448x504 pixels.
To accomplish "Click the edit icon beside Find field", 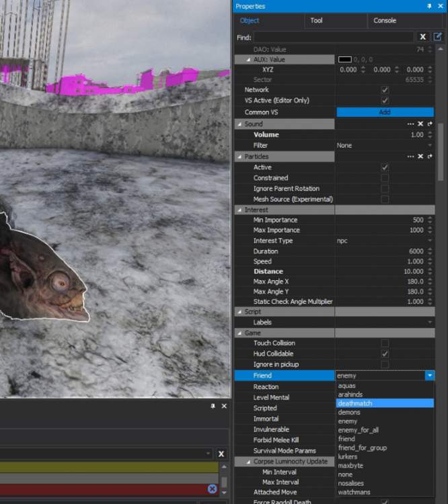I will pos(438,37).
